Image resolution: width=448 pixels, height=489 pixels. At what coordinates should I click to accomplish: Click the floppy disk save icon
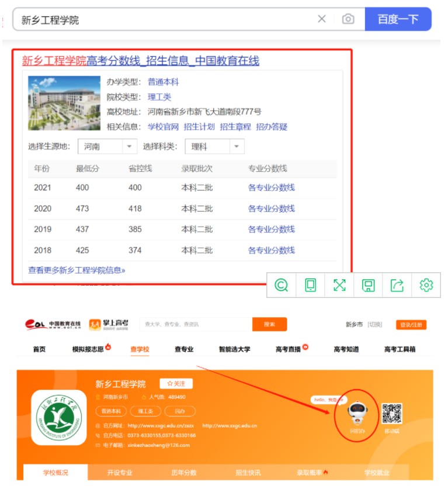pos(368,285)
